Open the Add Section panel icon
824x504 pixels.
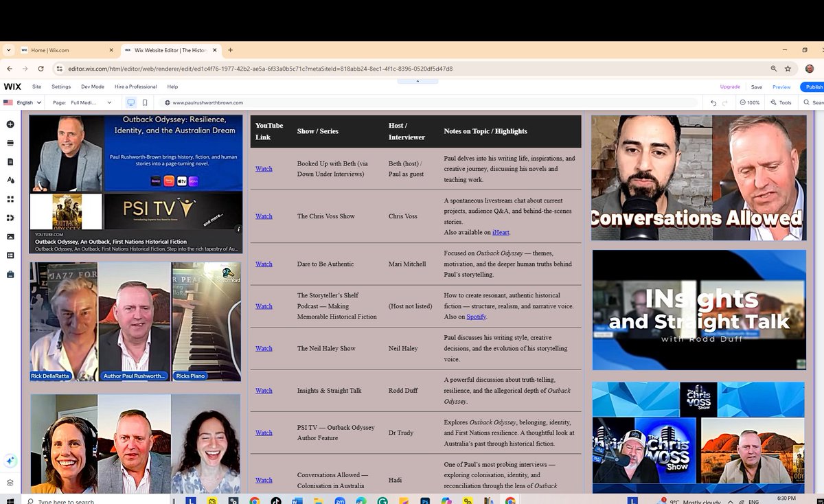pos(10,143)
